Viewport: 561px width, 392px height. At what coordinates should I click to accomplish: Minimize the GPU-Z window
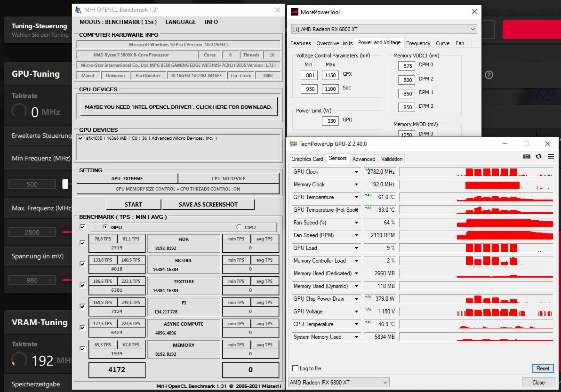[x=505, y=144]
